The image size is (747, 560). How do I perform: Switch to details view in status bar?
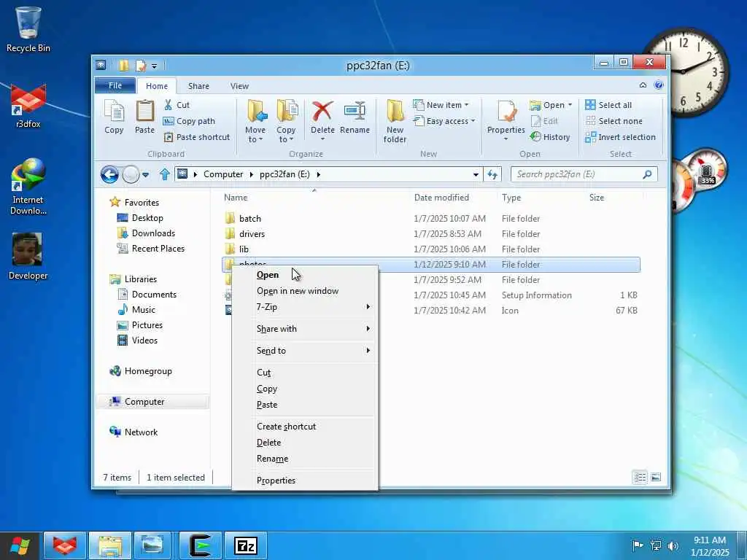(x=640, y=477)
